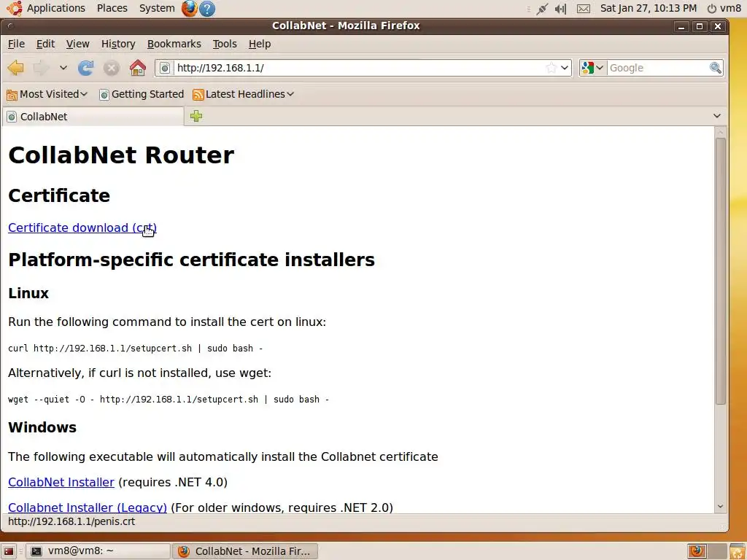Expand the Latest Headlines feed
Viewport: 747px width, 560px height.
click(244, 94)
